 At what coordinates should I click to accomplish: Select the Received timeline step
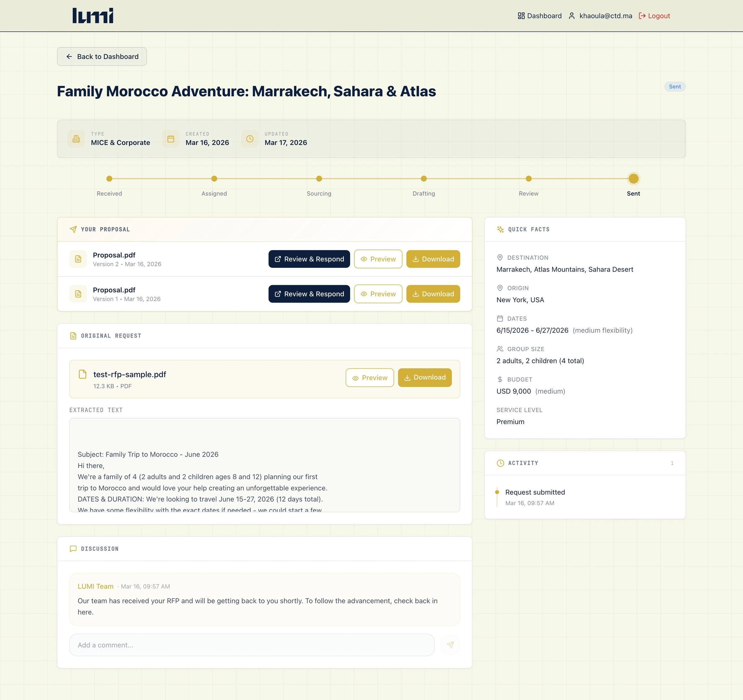pyautogui.click(x=109, y=179)
